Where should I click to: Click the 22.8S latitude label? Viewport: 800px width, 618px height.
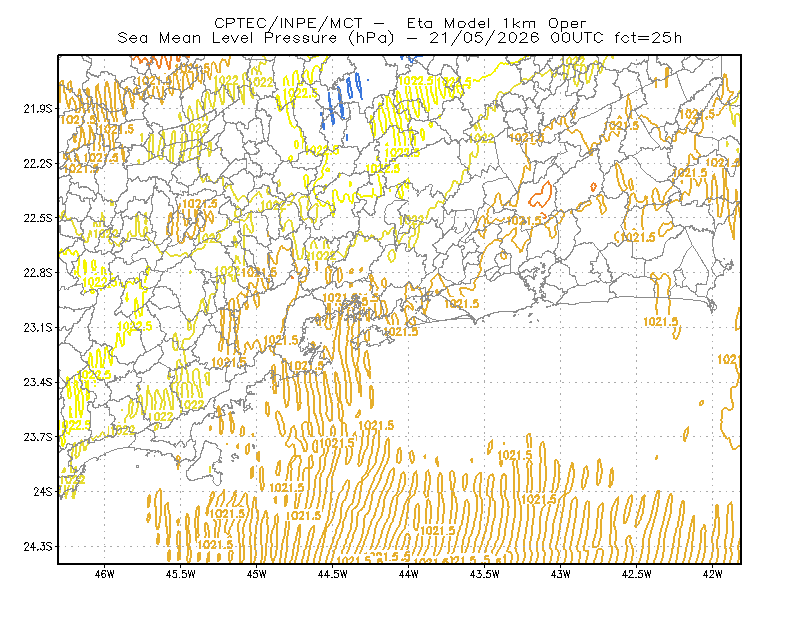(x=37, y=273)
